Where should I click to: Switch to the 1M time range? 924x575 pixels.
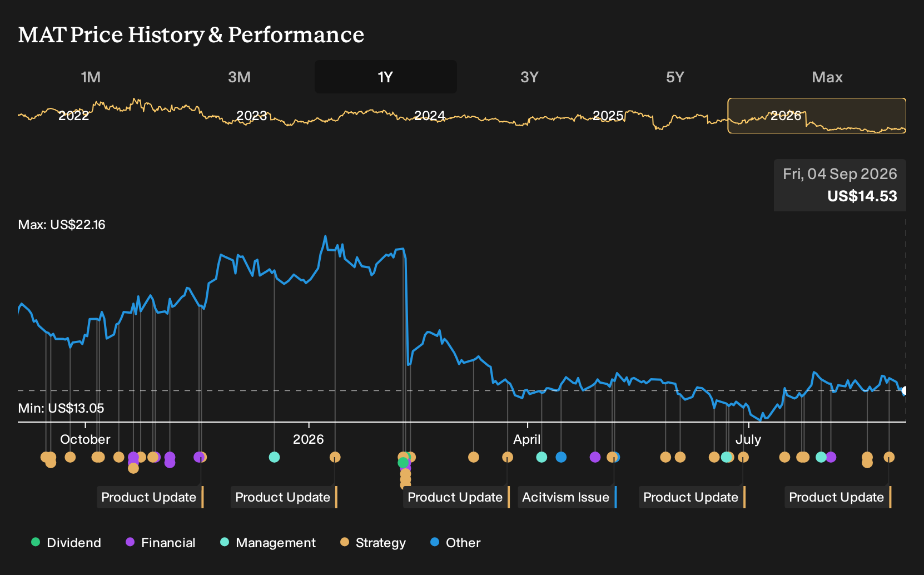click(91, 77)
